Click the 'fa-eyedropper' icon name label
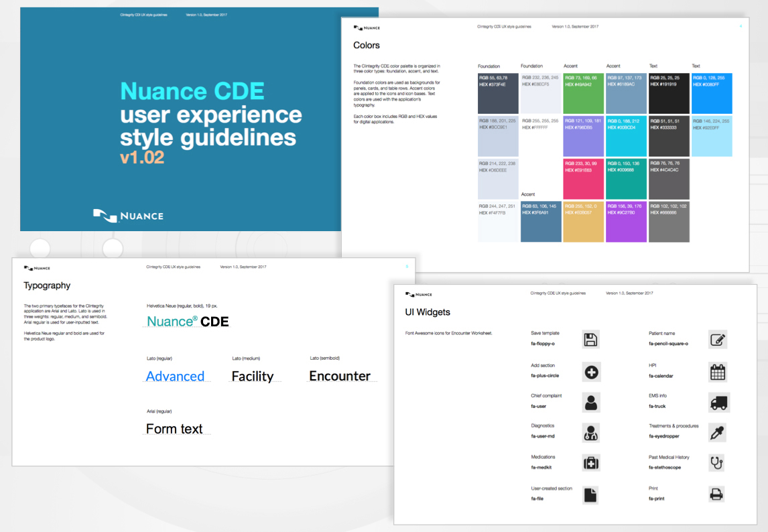This screenshot has height=532, width=768. [663, 436]
